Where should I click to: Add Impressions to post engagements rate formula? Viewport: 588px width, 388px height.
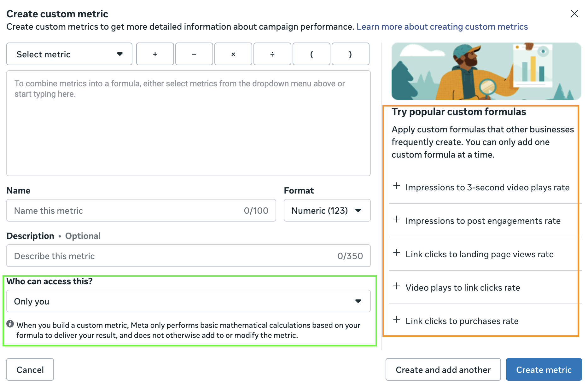tap(483, 221)
